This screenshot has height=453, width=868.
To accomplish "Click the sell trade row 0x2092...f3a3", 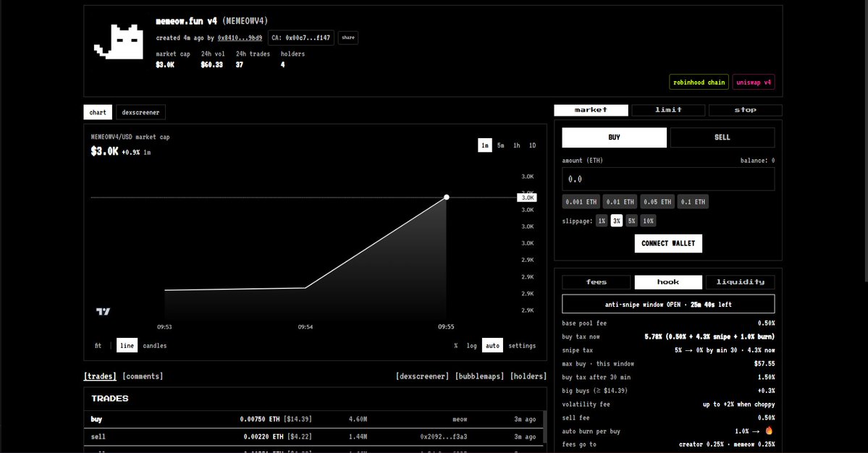I will tap(313, 436).
